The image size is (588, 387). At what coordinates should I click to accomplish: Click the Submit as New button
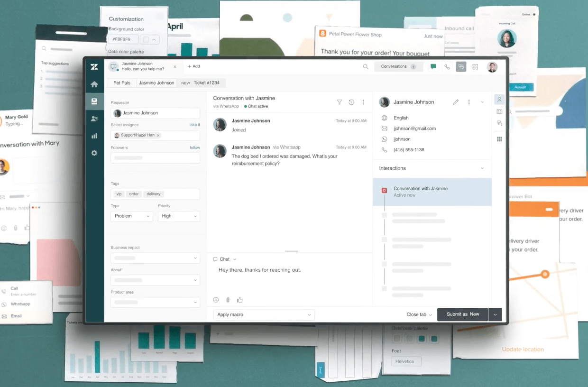(x=462, y=314)
